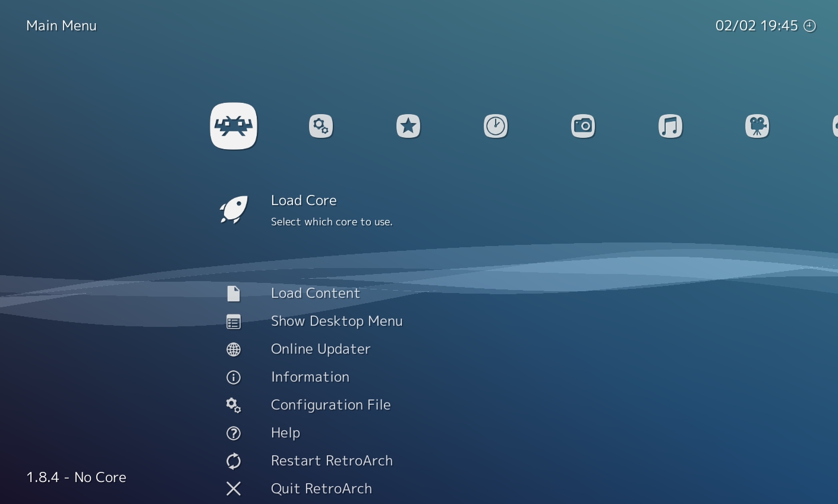Click Restart RetroArch
This screenshot has height=504, width=838.
pos(332,461)
